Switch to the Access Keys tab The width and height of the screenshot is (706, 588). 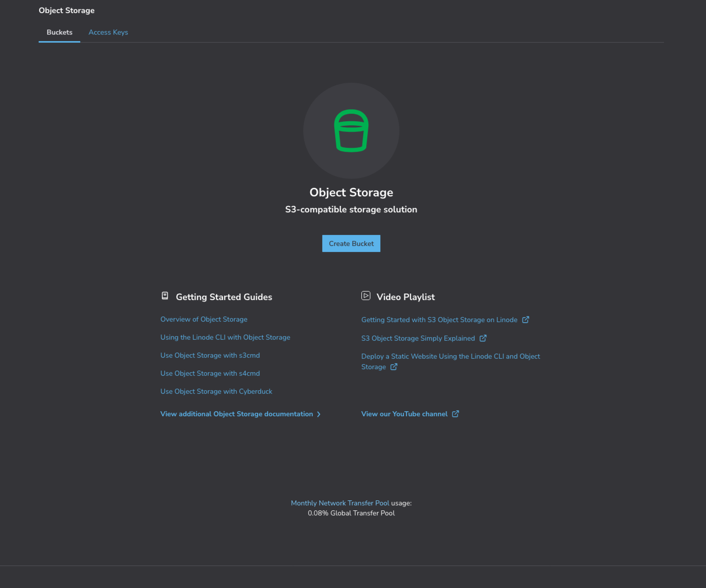pos(108,32)
